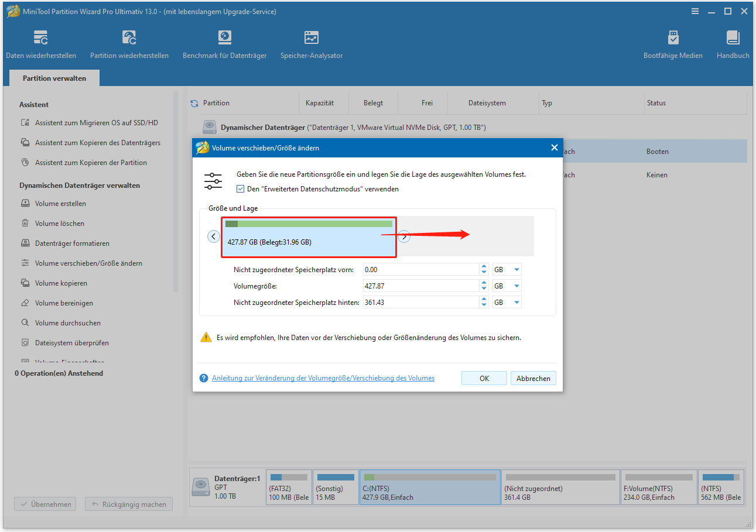Screen dimensions: 756x532
Task: Confirm the resize with OK
Action: (484, 377)
